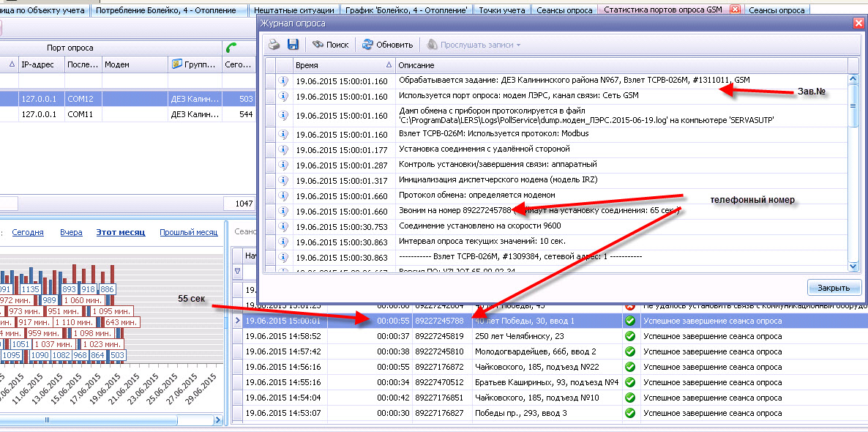Open filter icon in sessions table filter row
The width and height of the screenshot is (868, 432).
tap(237, 272)
